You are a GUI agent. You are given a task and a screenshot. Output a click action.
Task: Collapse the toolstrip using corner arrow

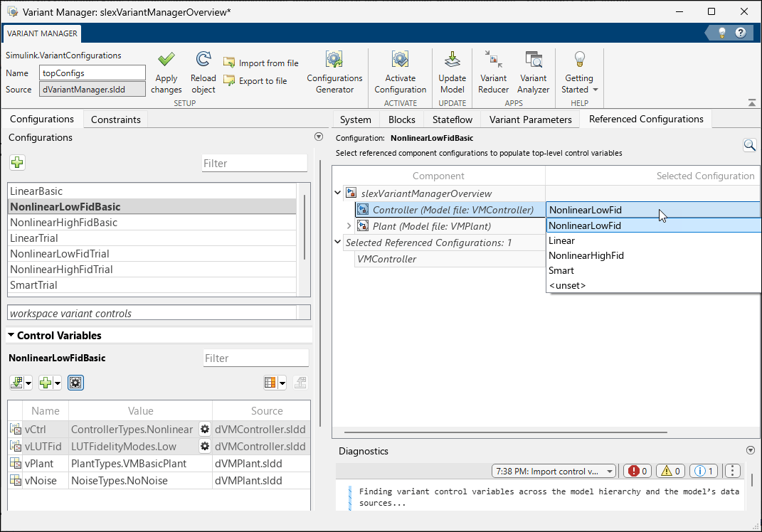pos(752,102)
